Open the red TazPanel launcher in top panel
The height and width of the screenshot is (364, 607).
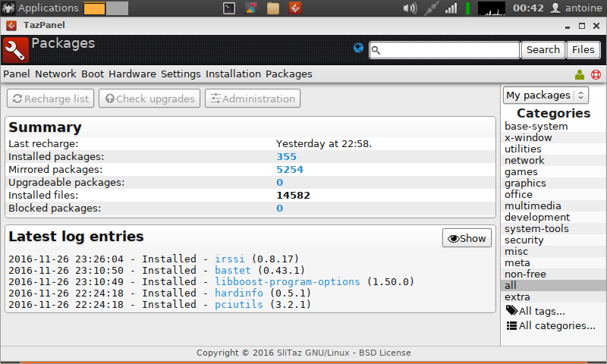pyautogui.click(x=295, y=8)
